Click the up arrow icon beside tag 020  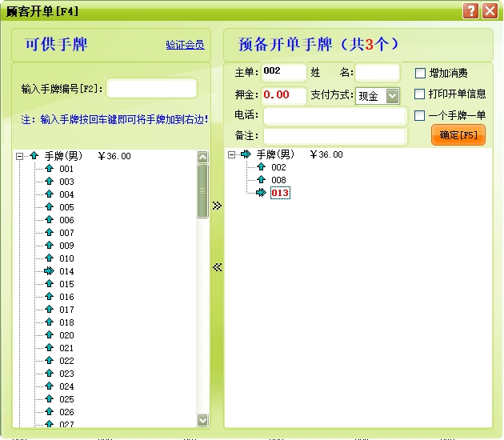pyautogui.click(x=49, y=335)
